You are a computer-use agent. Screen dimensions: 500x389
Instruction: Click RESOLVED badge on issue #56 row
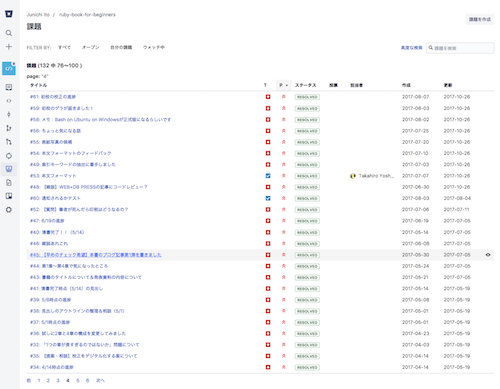(307, 131)
